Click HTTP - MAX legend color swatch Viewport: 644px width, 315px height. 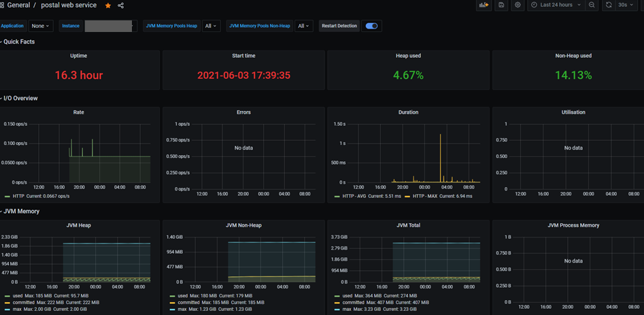click(x=407, y=197)
